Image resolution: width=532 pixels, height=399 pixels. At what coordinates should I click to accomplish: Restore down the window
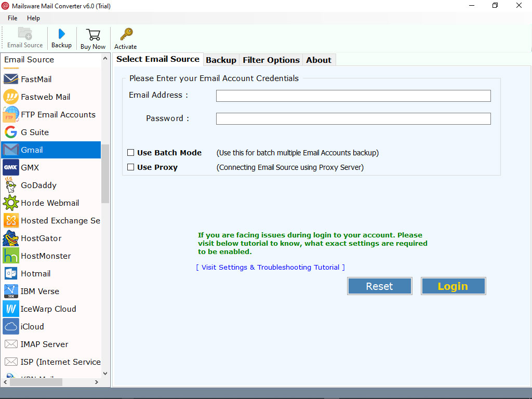click(x=495, y=5)
